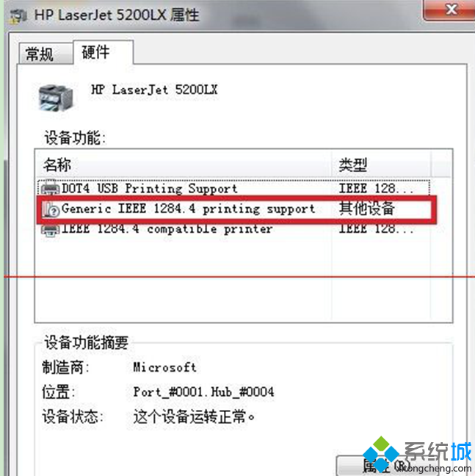Viewport: 475px width, 476px height.
Task: Click the 其他设备 type cell
Action: pos(366,209)
